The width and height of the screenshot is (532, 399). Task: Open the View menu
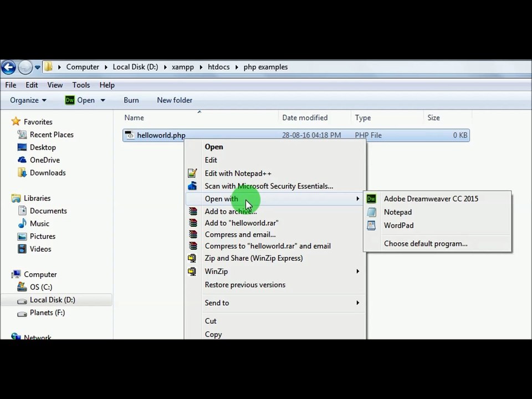(x=55, y=85)
